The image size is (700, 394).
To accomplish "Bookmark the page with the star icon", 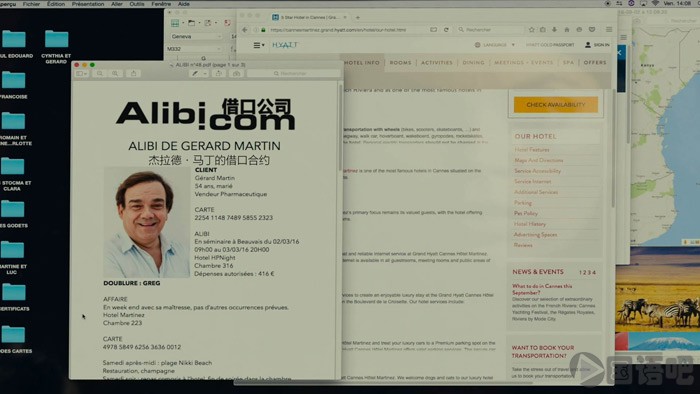I will click(531, 30).
